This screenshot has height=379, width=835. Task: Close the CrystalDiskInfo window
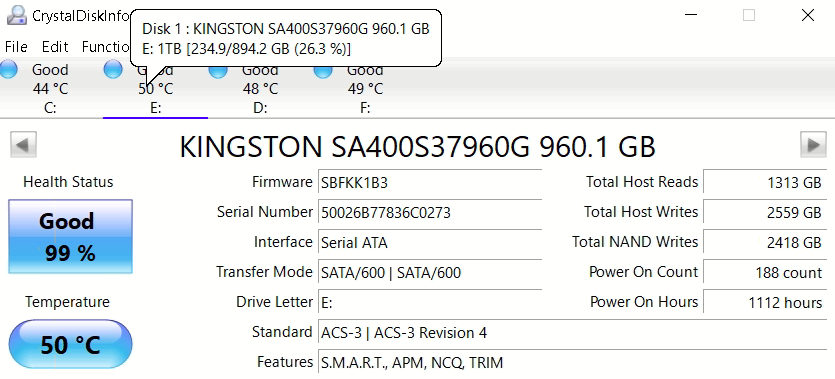807,15
